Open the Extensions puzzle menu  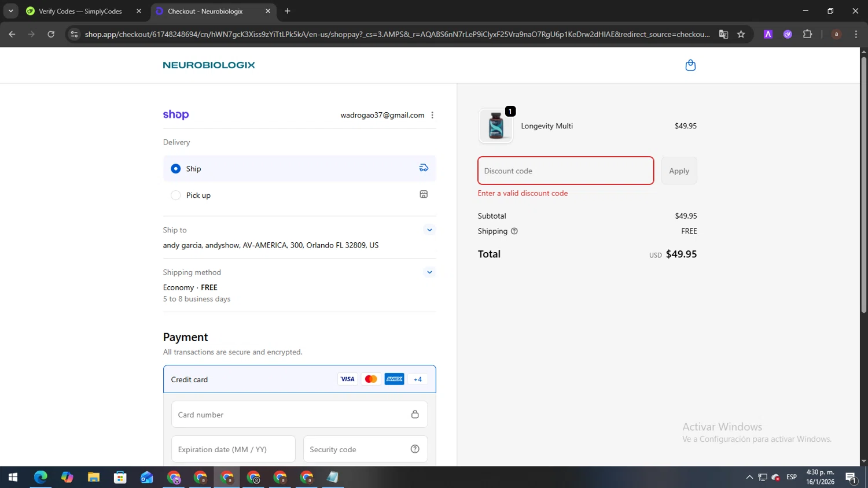pyautogui.click(x=808, y=34)
